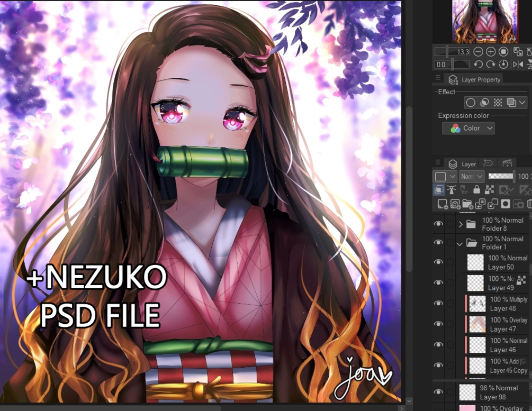Click the canvas vertical scrollbar
This screenshot has height=411, width=532.
click(409, 188)
